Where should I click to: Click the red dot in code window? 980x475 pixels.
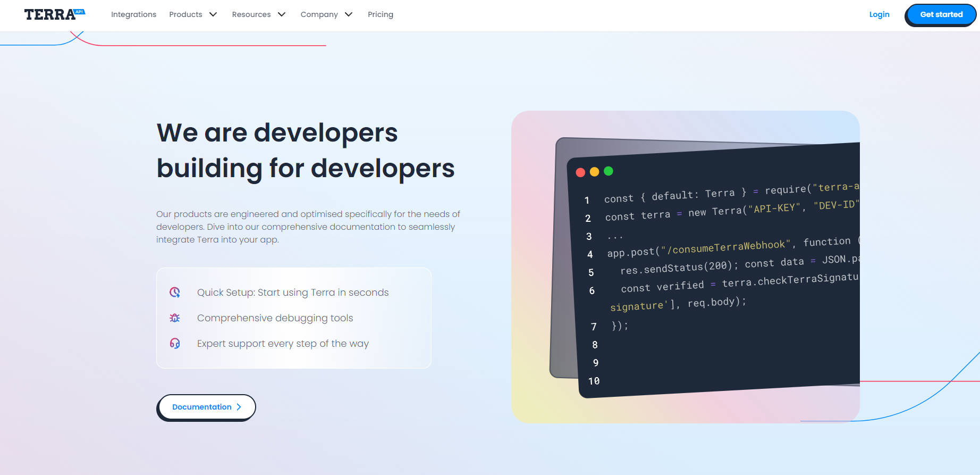tap(580, 172)
